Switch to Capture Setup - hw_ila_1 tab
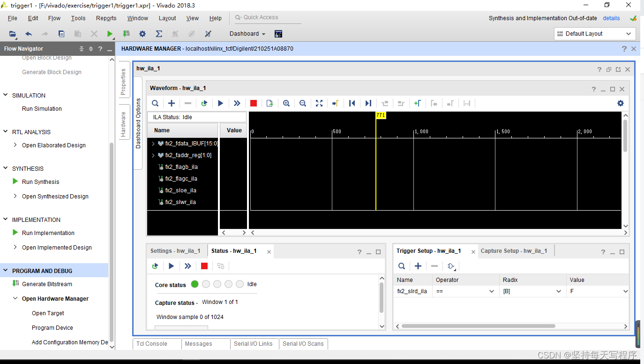The height and width of the screenshot is (364, 644). pos(514,251)
